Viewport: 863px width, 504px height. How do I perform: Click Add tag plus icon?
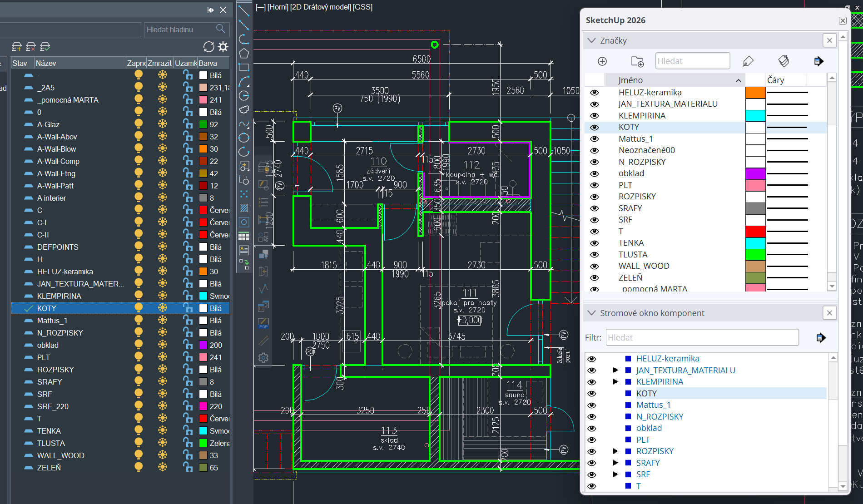tap(602, 61)
